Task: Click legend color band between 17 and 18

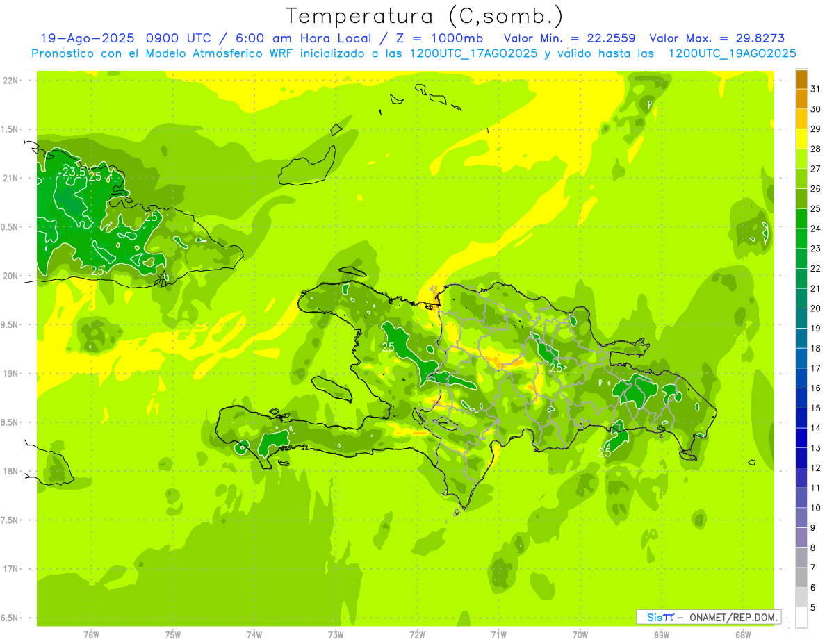Action: [801, 358]
